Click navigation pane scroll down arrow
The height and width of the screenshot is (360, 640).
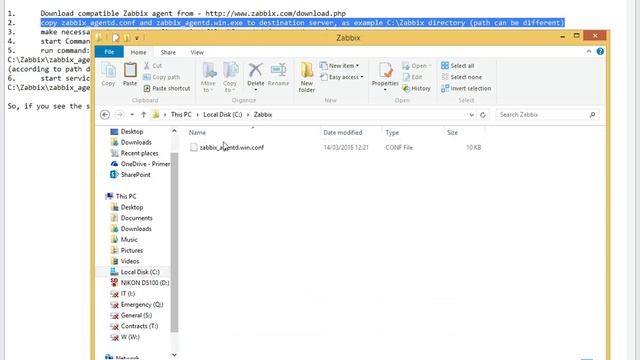(x=174, y=355)
